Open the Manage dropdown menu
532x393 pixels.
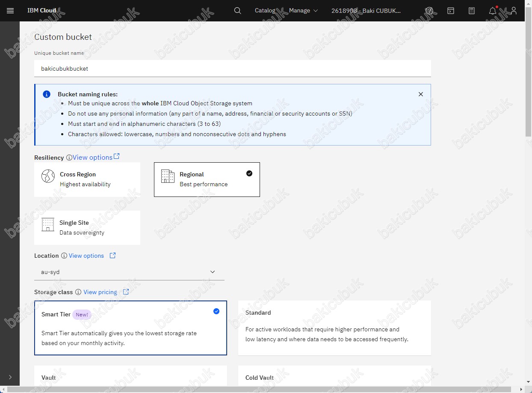(303, 11)
